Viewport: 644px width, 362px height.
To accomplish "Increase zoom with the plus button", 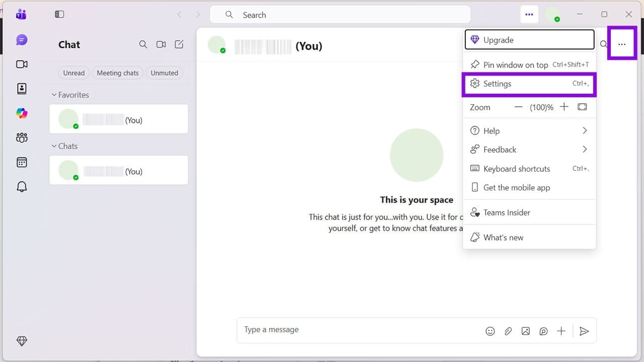I will coord(564,107).
